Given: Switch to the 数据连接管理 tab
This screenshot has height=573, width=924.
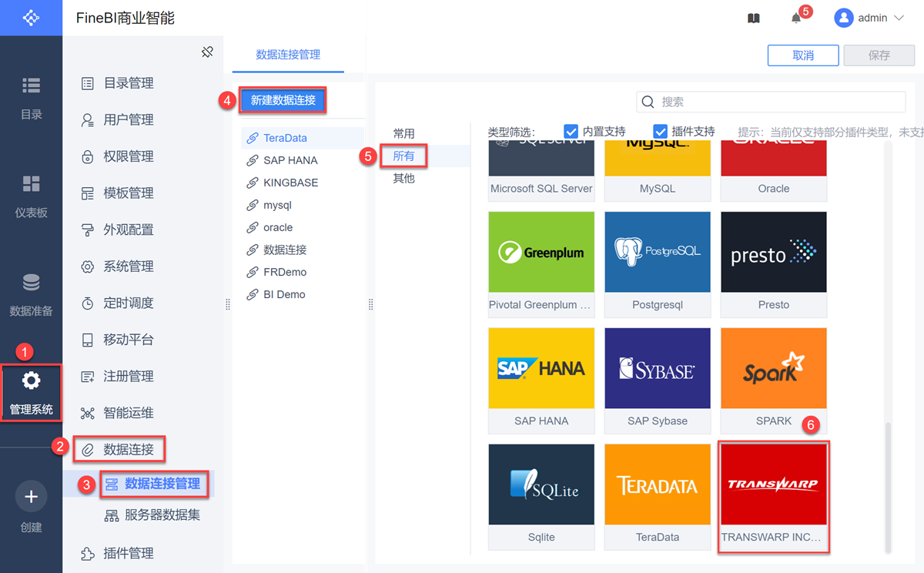Looking at the screenshot, I should pyautogui.click(x=288, y=55).
